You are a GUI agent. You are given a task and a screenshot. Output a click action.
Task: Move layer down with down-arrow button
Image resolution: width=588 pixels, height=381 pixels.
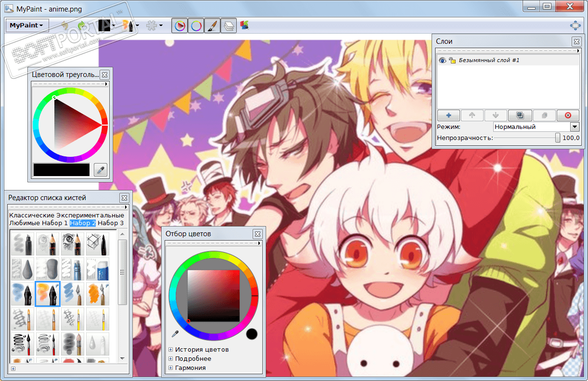496,115
